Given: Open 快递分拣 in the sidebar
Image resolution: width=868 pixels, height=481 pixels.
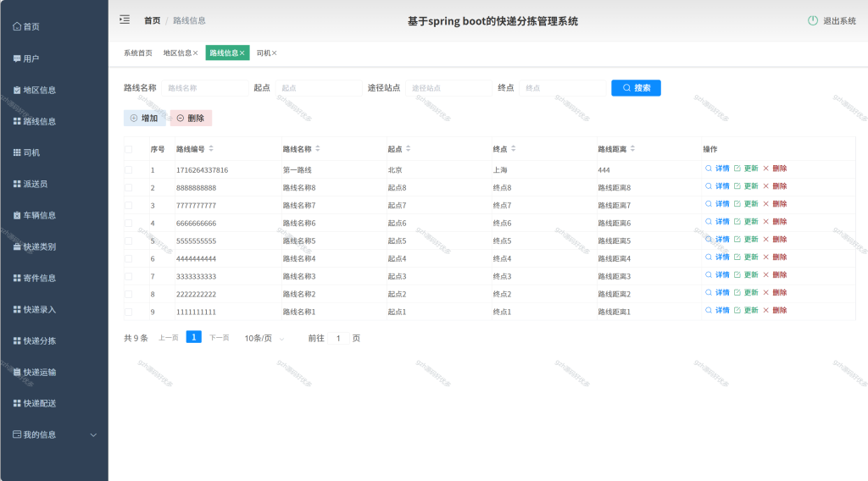Looking at the screenshot, I should [x=34, y=340].
